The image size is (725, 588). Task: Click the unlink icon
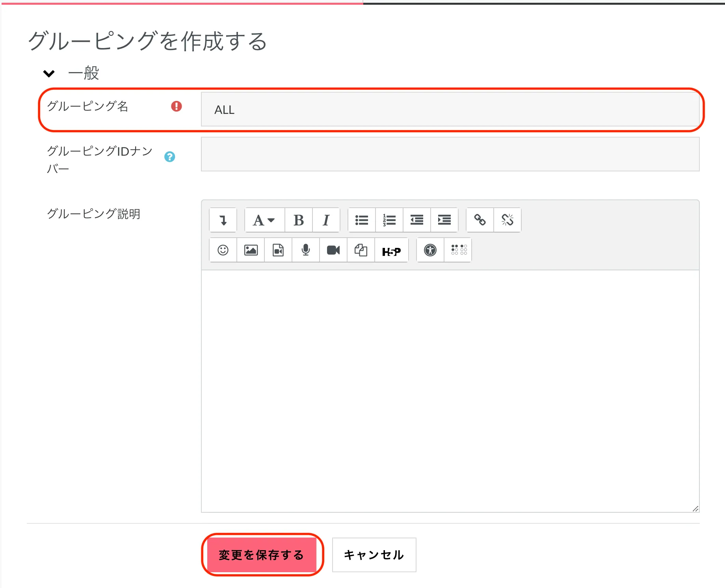507,220
